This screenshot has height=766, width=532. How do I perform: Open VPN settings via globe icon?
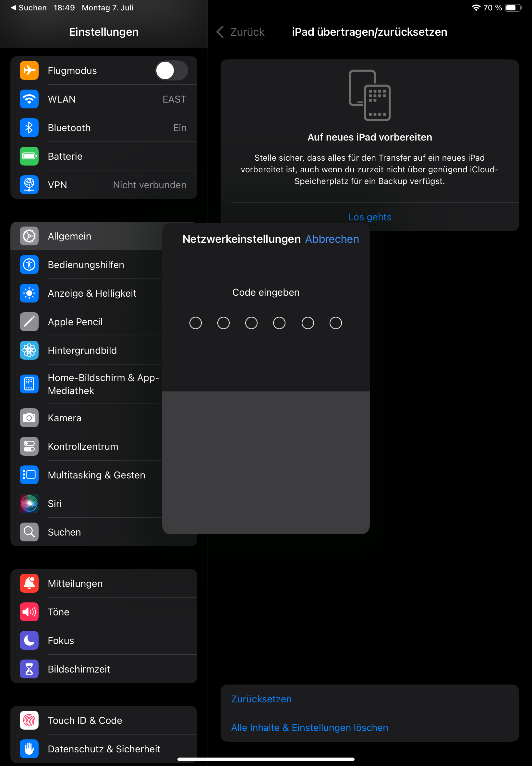point(29,185)
